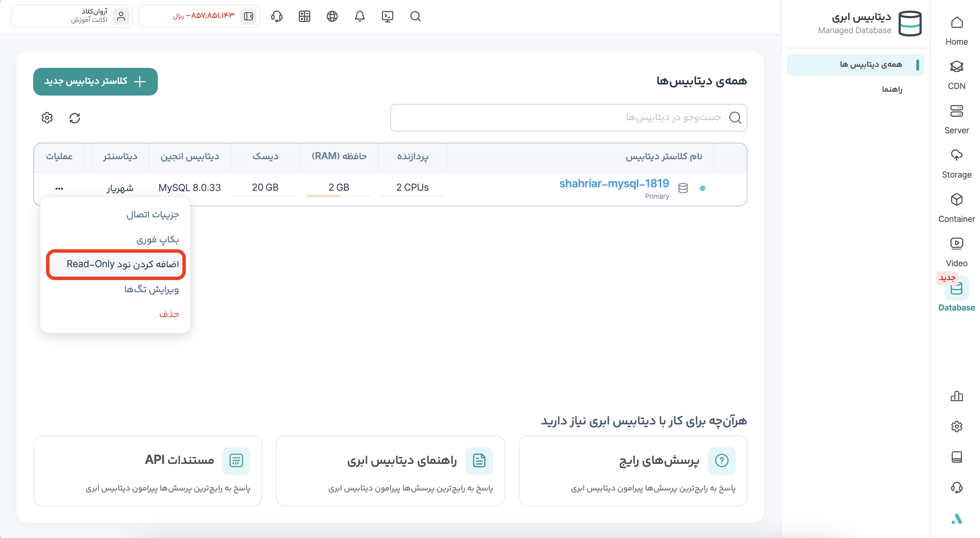
Task: Open the language globe icon
Action: (332, 16)
